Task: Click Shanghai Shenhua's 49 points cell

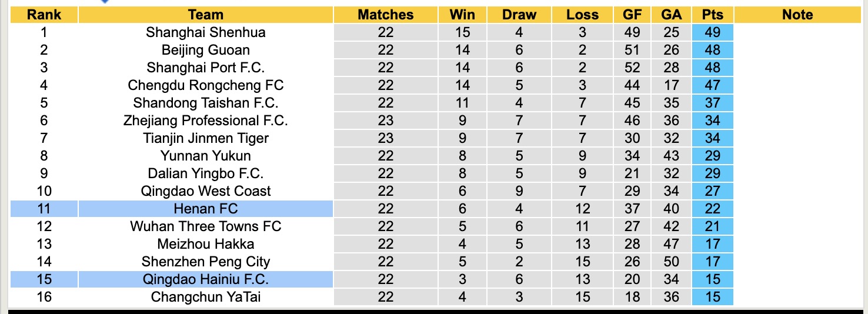Action: point(713,32)
